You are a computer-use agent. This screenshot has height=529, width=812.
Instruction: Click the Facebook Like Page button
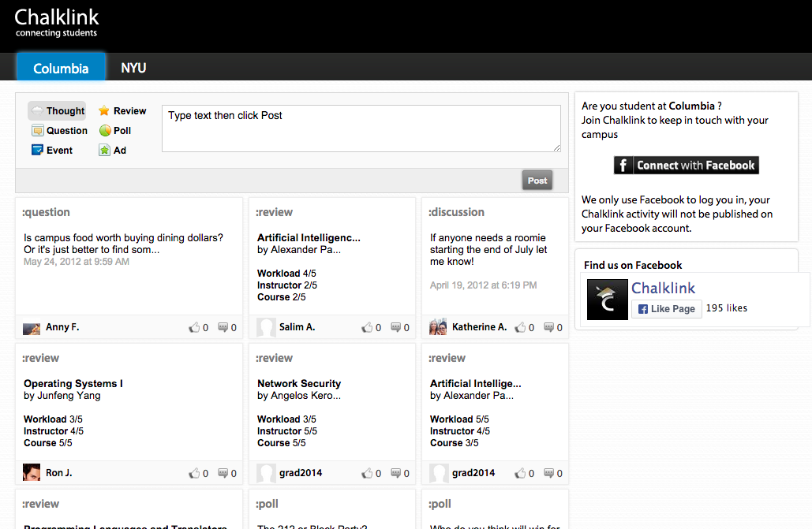pos(666,309)
